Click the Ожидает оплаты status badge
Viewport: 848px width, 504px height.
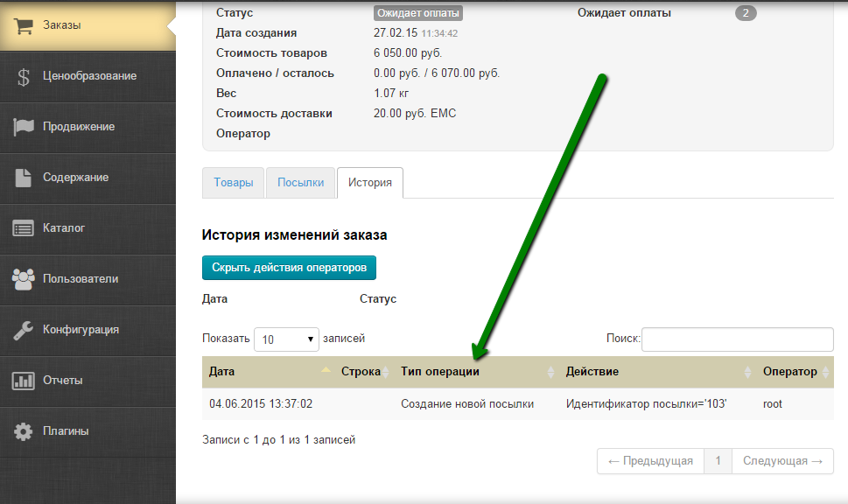pos(418,13)
